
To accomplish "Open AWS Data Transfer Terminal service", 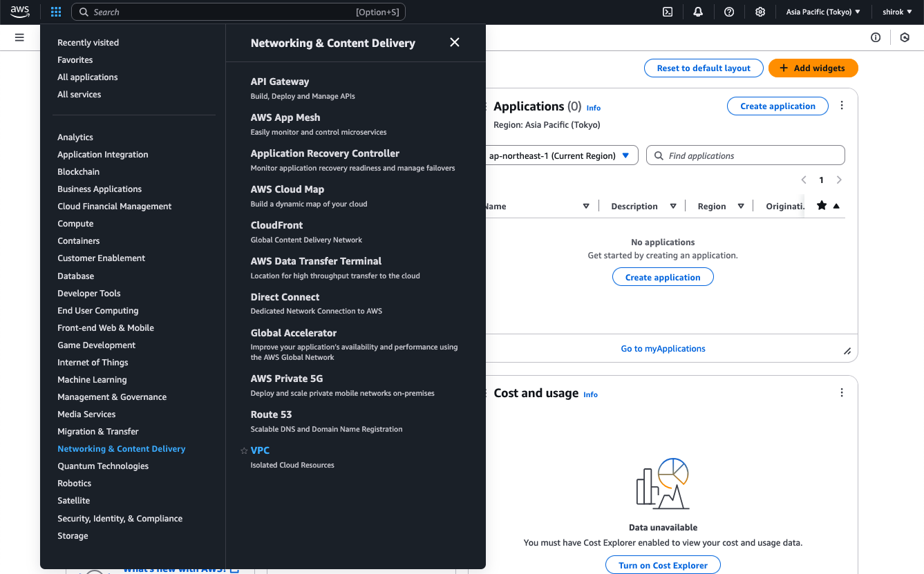I will (x=316, y=261).
